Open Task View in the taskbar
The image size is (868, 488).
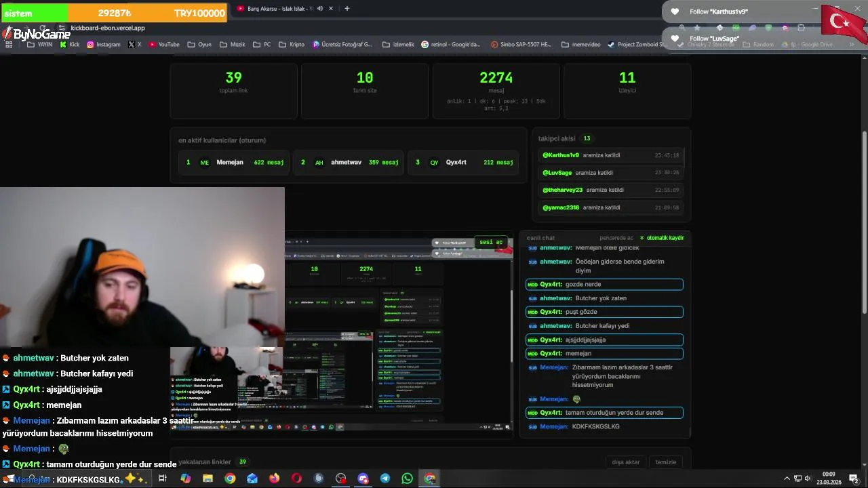point(163,479)
